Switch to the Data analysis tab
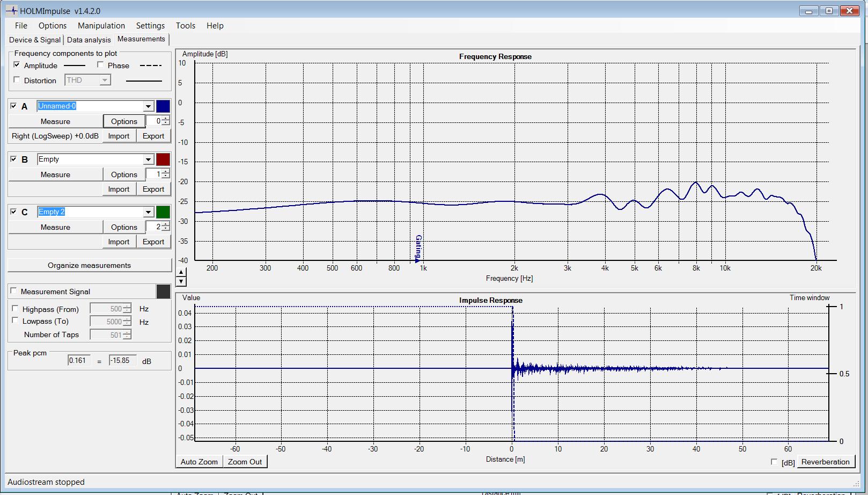 (89, 40)
